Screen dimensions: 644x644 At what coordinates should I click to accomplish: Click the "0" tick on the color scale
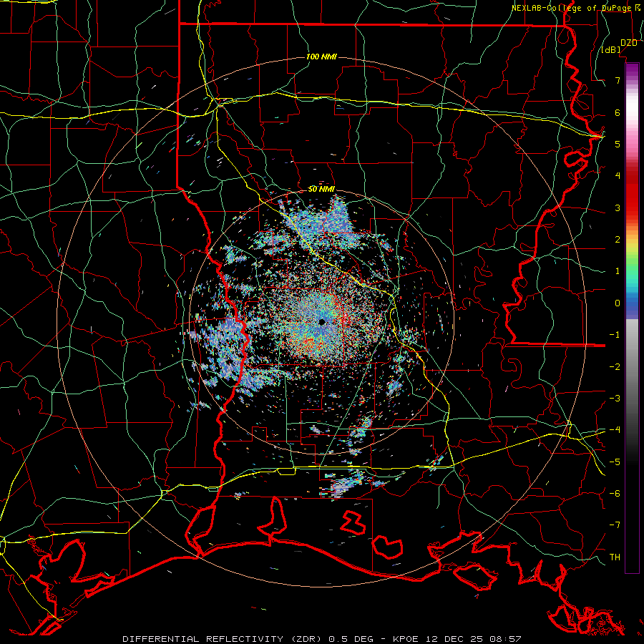[x=618, y=303]
